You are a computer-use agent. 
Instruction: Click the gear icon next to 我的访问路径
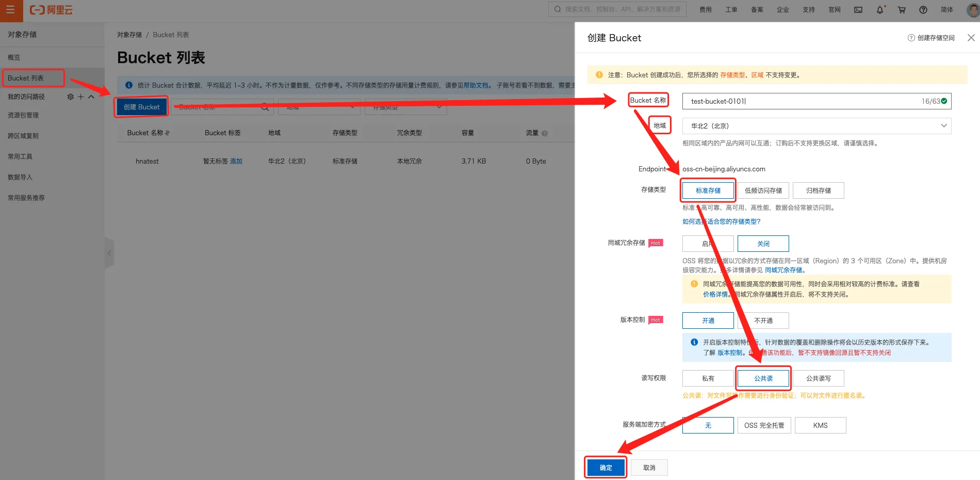point(71,97)
